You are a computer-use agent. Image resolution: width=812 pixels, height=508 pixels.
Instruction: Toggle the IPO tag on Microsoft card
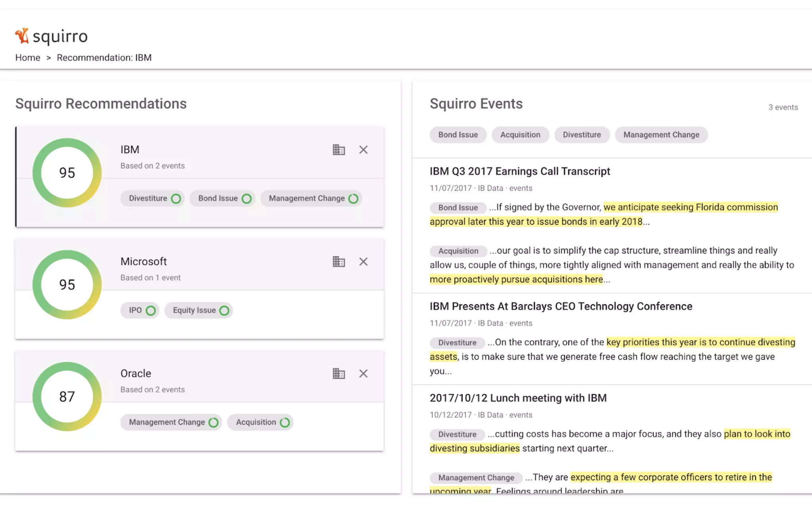click(x=141, y=310)
